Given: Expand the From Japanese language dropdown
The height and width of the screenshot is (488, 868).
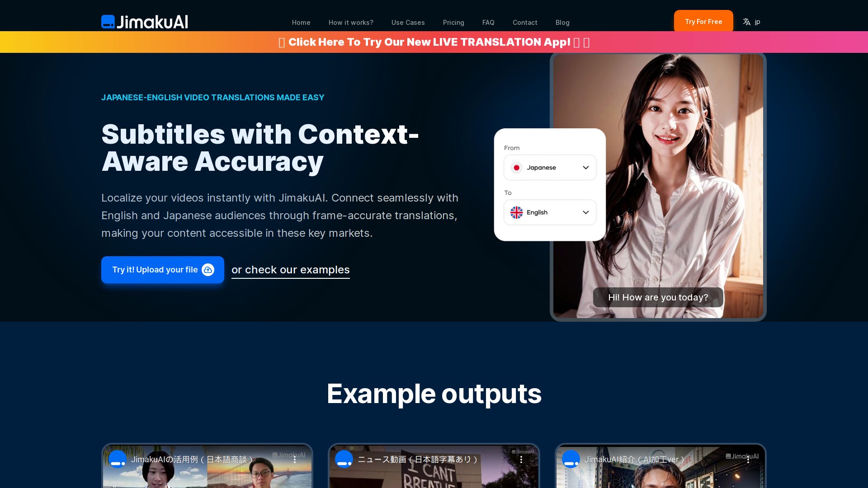Looking at the screenshot, I should [550, 168].
